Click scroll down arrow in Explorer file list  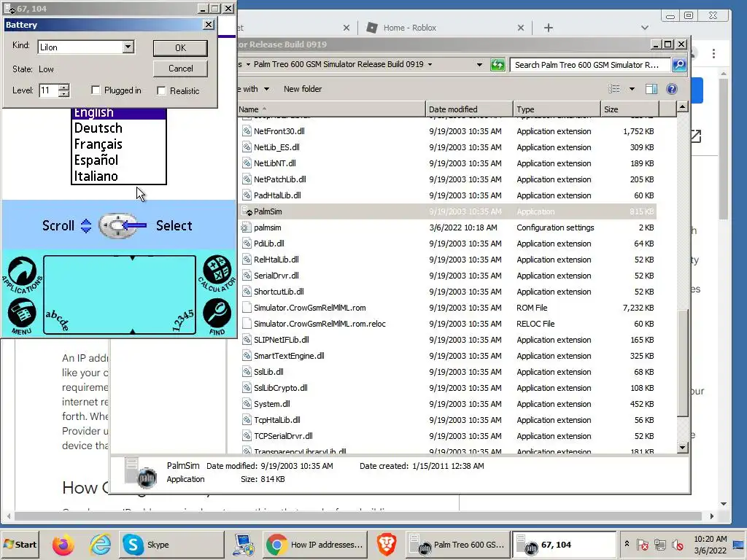(x=682, y=447)
